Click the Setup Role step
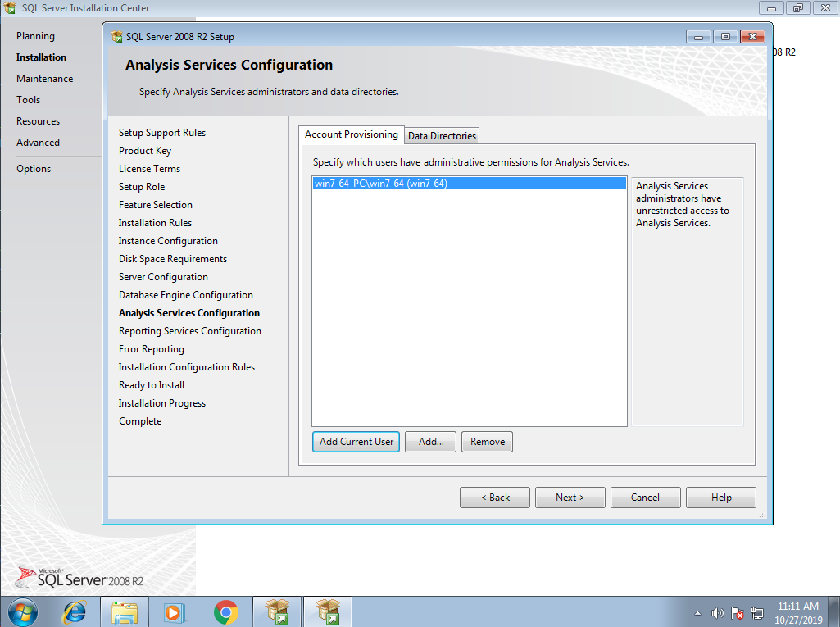This screenshot has height=627, width=840. click(142, 187)
